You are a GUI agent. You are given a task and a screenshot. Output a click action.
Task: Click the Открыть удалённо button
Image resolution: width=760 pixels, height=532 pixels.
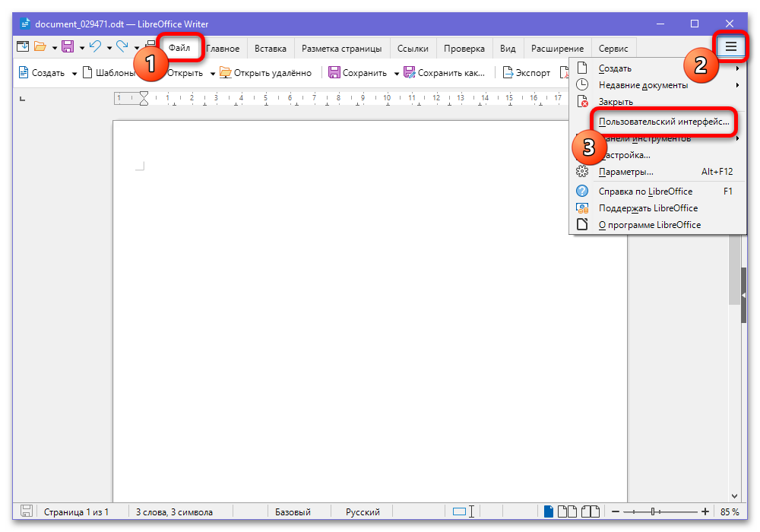click(266, 73)
